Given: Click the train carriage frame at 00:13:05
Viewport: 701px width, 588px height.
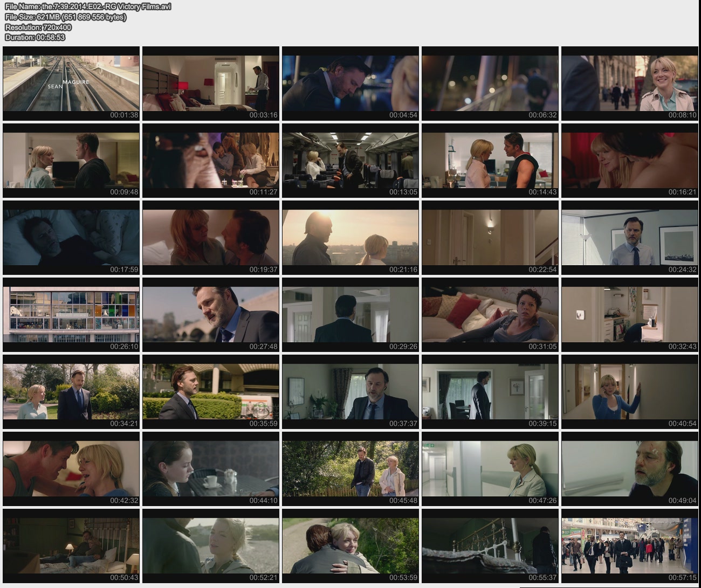Looking at the screenshot, I should (x=350, y=160).
